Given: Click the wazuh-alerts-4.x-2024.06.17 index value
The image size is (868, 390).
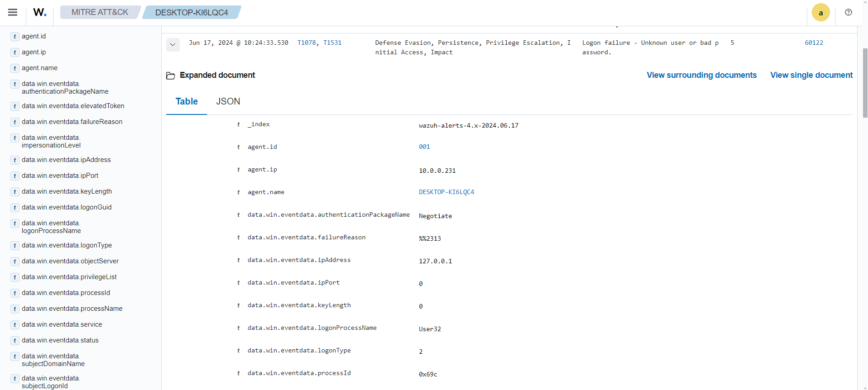Looking at the screenshot, I should [x=469, y=125].
